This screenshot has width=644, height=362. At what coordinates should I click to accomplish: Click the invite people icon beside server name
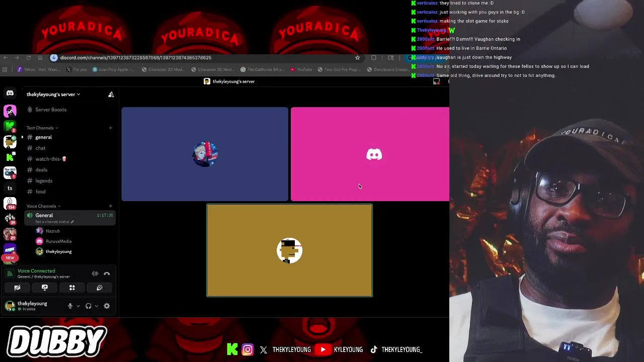click(x=111, y=94)
